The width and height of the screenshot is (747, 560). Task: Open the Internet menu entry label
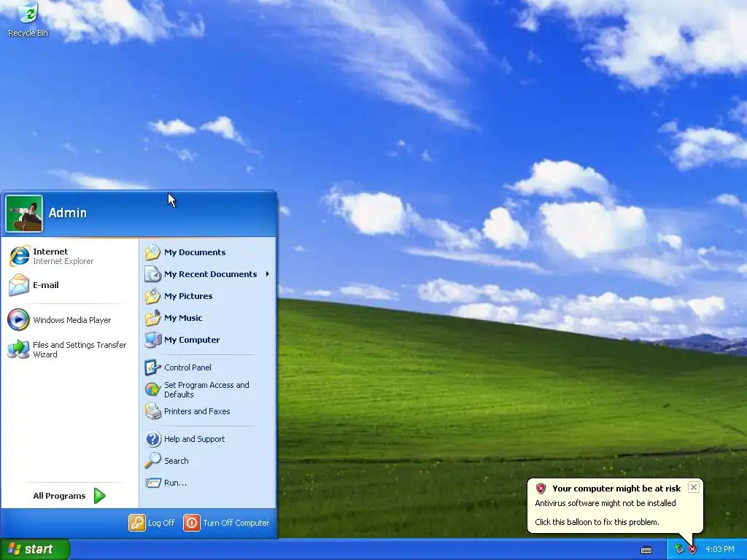(50, 252)
